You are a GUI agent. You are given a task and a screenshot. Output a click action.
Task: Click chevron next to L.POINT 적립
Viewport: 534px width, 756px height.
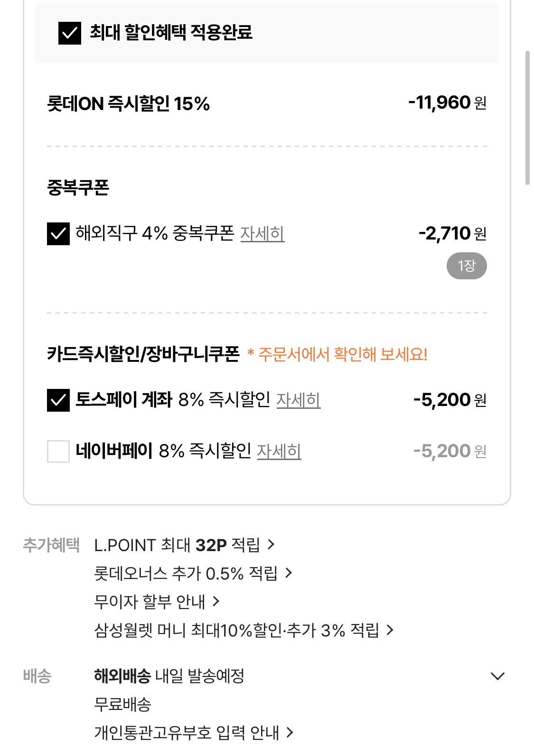[271, 544]
